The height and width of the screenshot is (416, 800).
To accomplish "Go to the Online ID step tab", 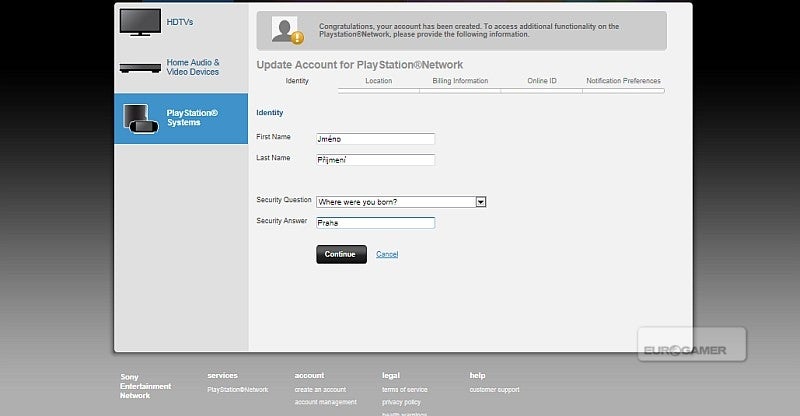I will pos(542,81).
